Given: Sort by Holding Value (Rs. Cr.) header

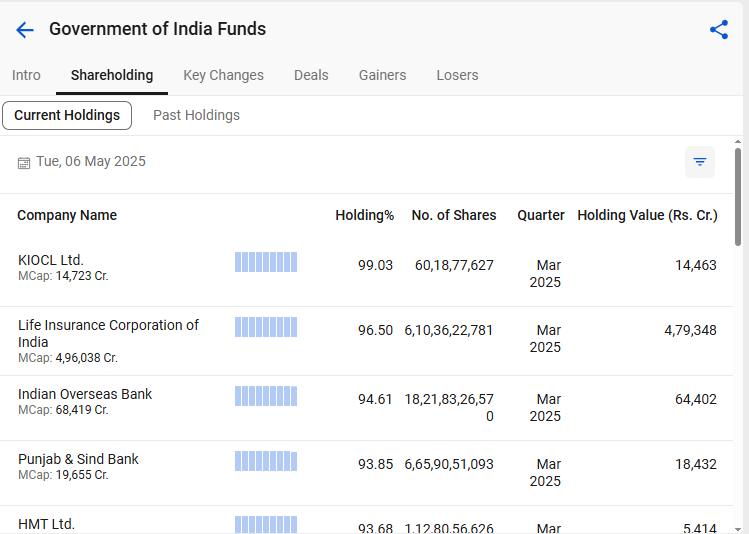Looking at the screenshot, I should pos(647,215).
